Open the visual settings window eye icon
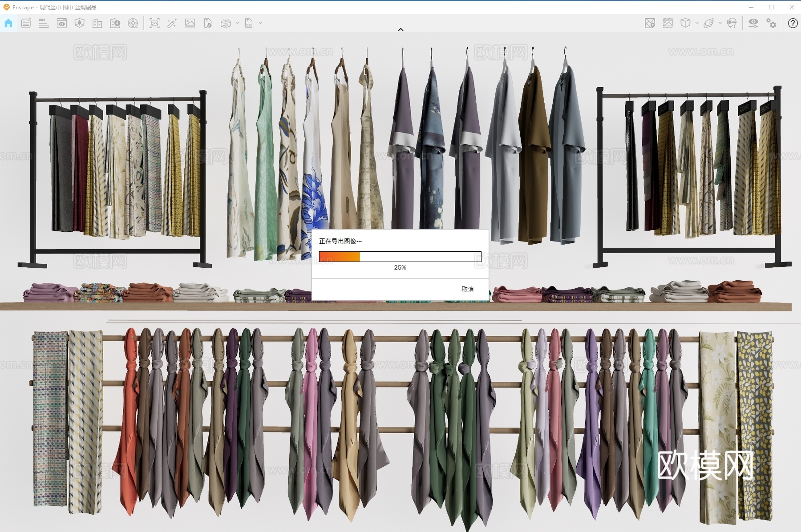 [62, 23]
